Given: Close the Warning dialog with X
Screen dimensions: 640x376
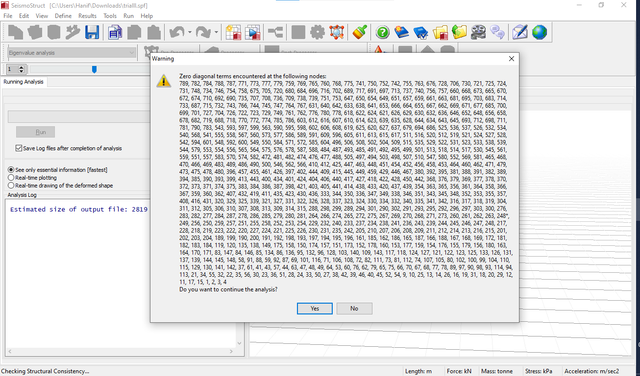Looking at the screenshot, I should (x=511, y=59).
